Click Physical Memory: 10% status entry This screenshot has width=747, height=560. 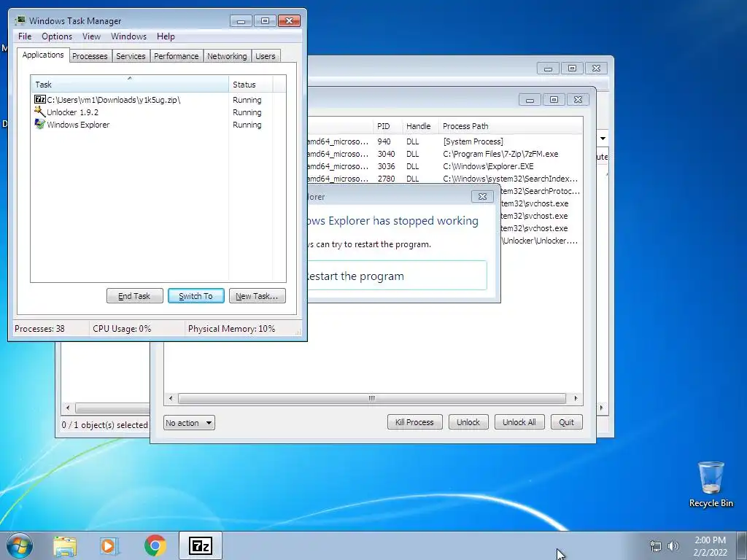click(x=231, y=329)
